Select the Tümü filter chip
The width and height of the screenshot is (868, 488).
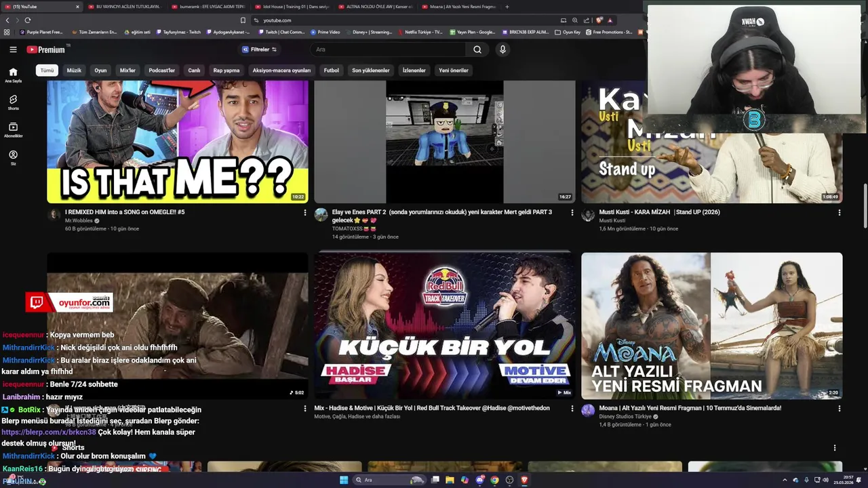[47, 70]
